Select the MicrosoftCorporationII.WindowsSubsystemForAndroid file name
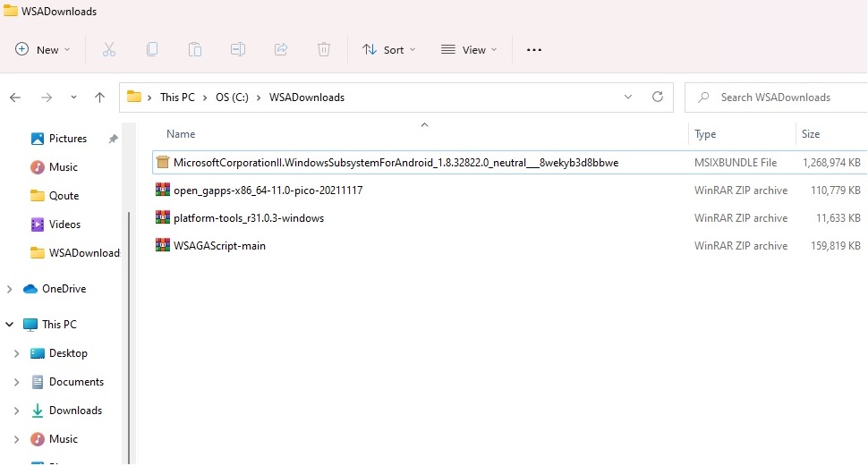Viewport: 868px width, 466px height. tap(396, 163)
